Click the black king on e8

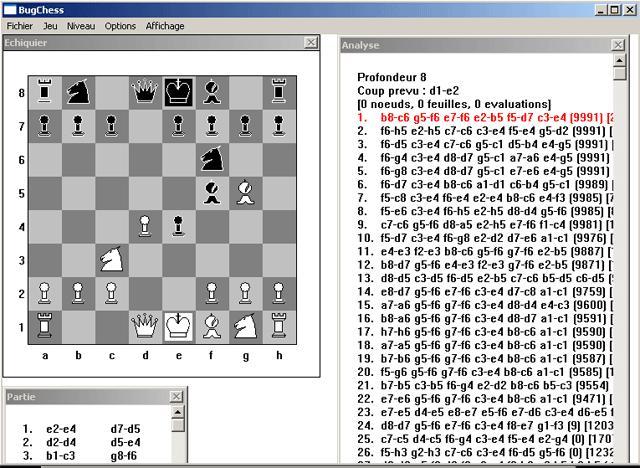tap(178, 93)
